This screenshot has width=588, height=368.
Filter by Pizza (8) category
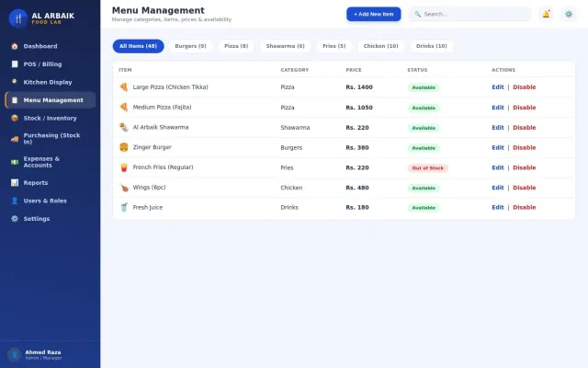coord(236,46)
